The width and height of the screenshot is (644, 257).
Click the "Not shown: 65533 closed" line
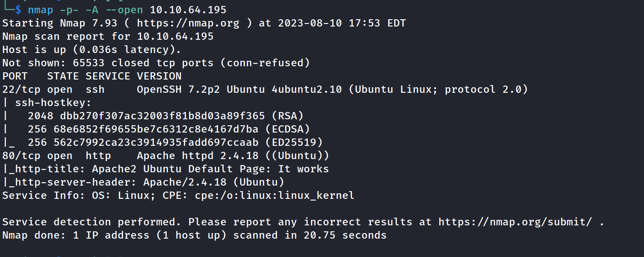156,63
